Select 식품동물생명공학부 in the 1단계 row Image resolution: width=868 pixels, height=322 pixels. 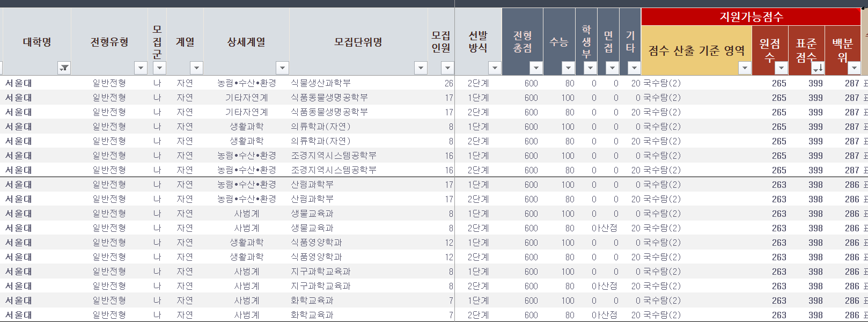click(x=358, y=98)
